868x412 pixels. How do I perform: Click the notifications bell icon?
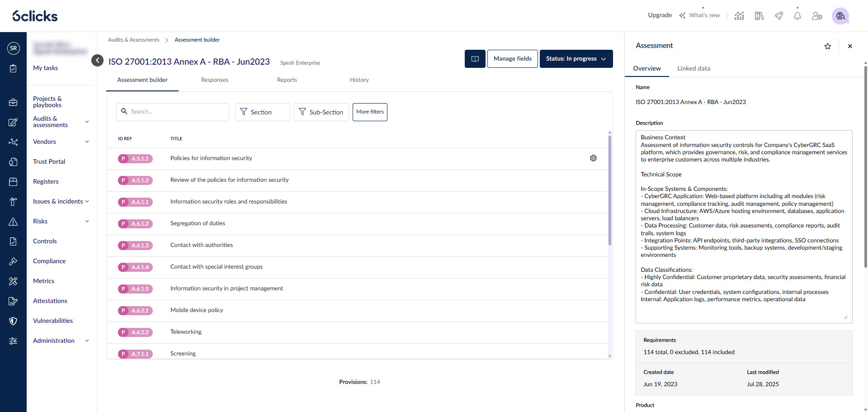797,16
